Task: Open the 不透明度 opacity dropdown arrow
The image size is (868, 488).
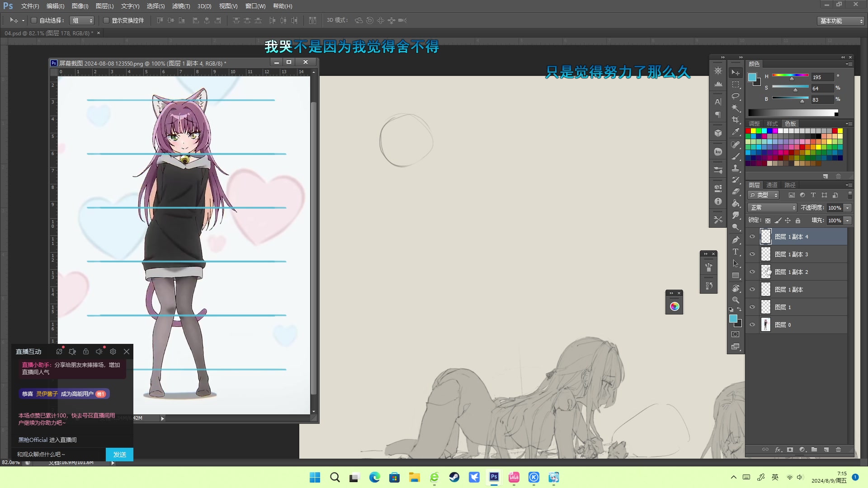Action: tap(848, 208)
